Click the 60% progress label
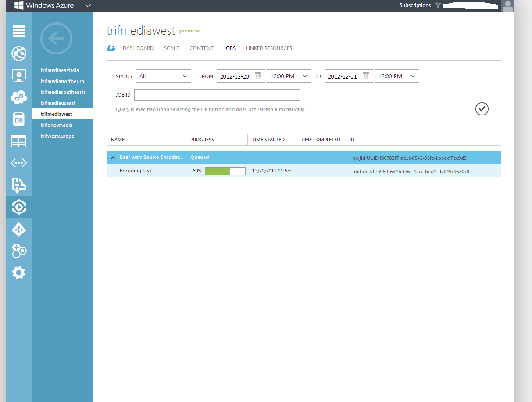 coord(197,171)
